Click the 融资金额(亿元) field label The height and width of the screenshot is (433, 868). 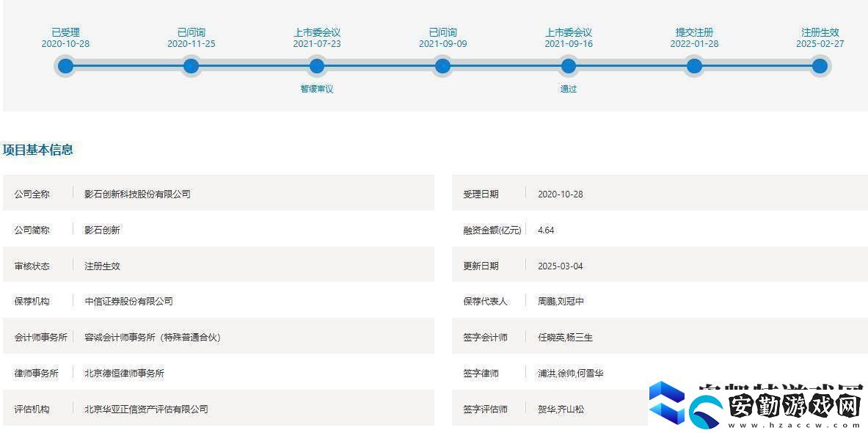pos(492,230)
